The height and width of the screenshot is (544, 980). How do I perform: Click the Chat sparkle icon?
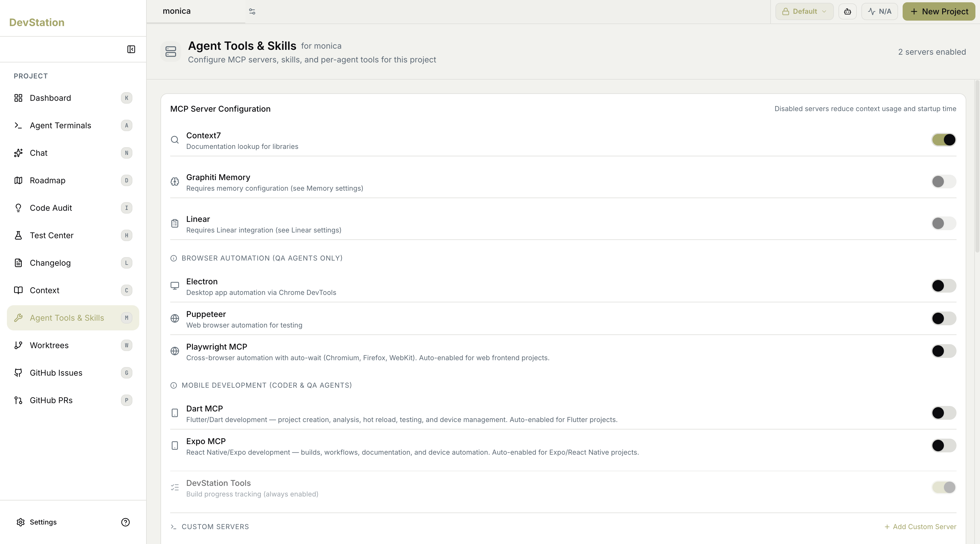(18, 153)
